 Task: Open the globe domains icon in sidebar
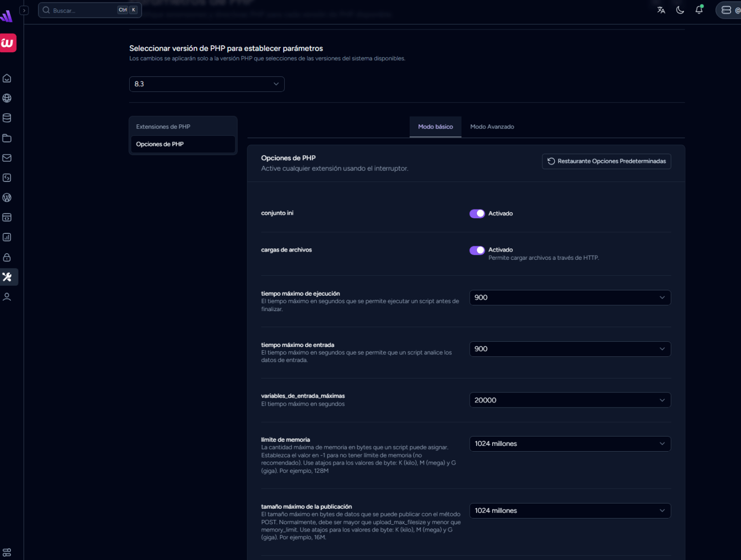pyautogui.click(x=7, y=98)
